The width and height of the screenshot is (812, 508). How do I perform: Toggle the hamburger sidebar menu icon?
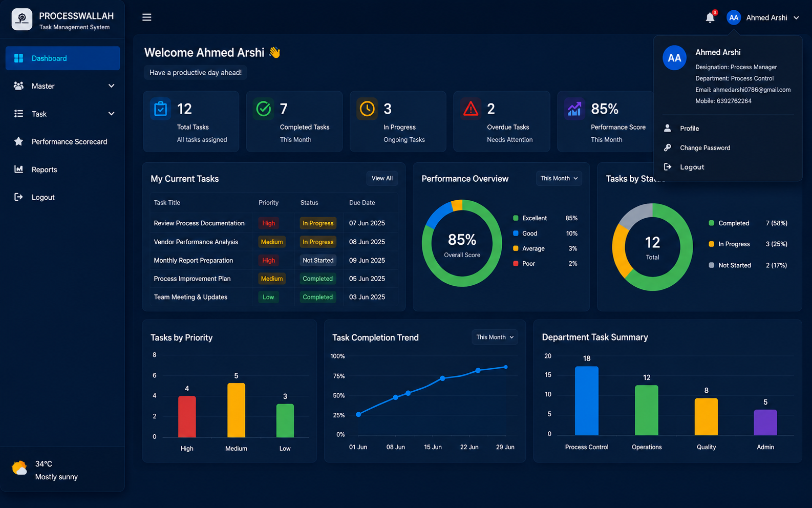pyautogui.click(x=147, y=17)
